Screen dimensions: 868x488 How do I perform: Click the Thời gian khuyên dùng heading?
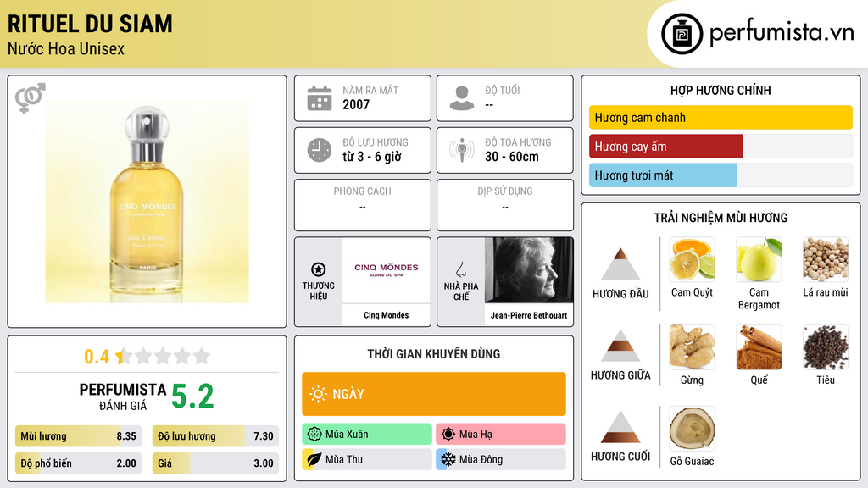point(434,354)
